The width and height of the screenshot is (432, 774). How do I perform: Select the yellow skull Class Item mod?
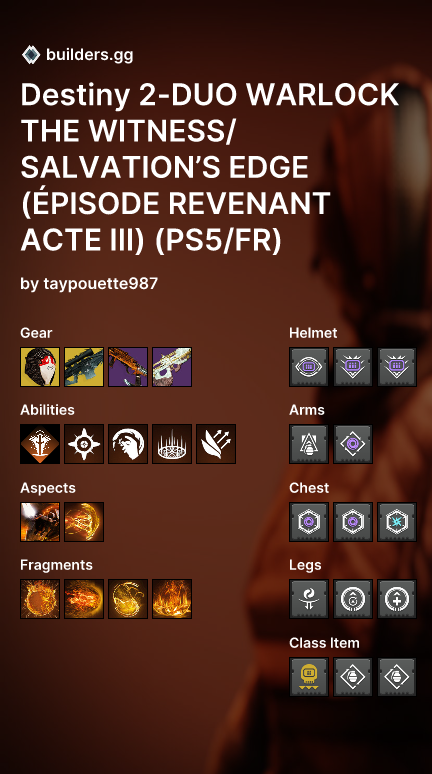309,677
